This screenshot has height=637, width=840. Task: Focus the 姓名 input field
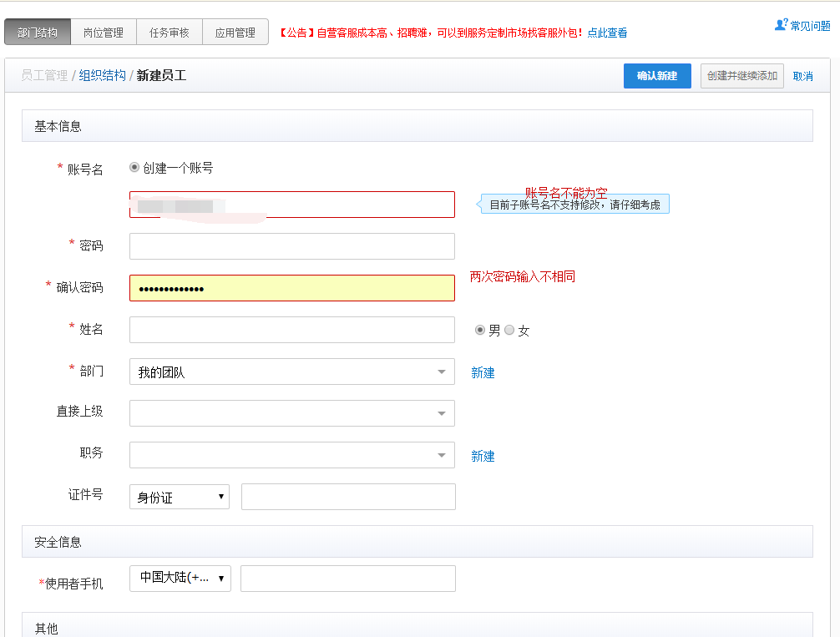pos(291,330)
